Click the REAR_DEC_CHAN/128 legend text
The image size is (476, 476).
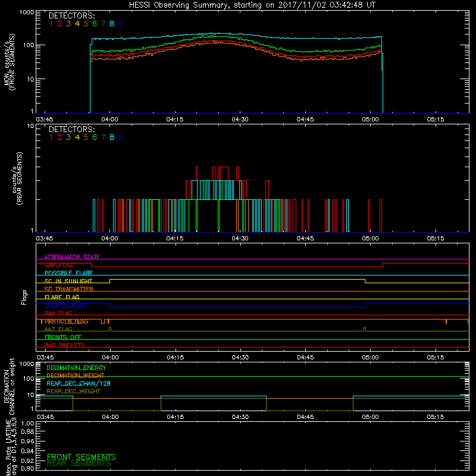pyautogui.click(x=79, y=384)
